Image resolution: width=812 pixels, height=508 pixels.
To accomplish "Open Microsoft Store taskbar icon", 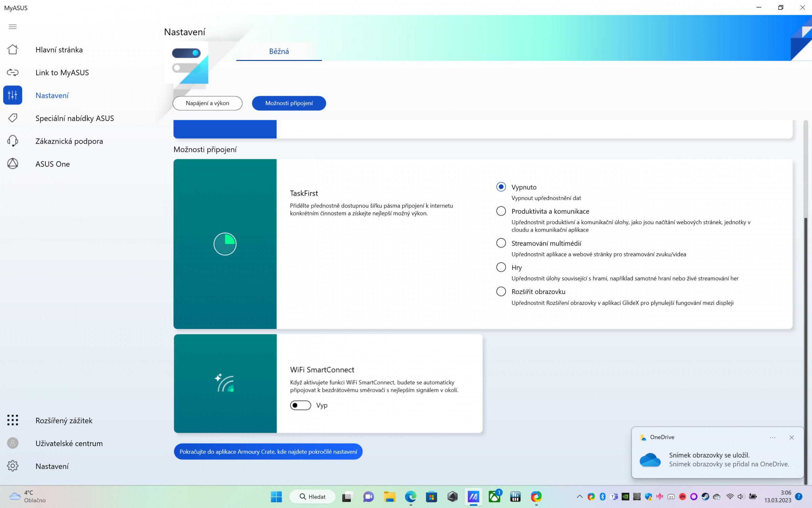I will pyautogui.click(x=431, y=497).
